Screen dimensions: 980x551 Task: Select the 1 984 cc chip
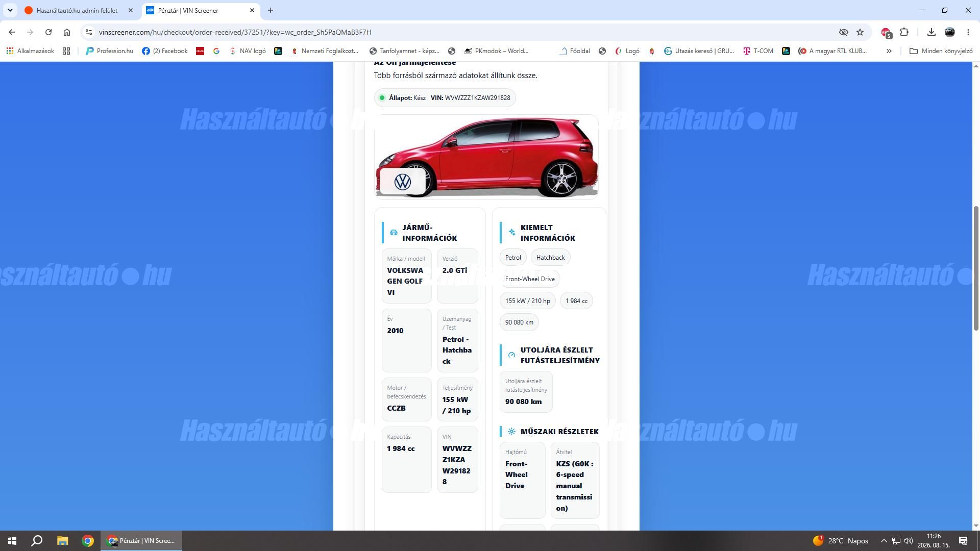click(x=576, y=301)
